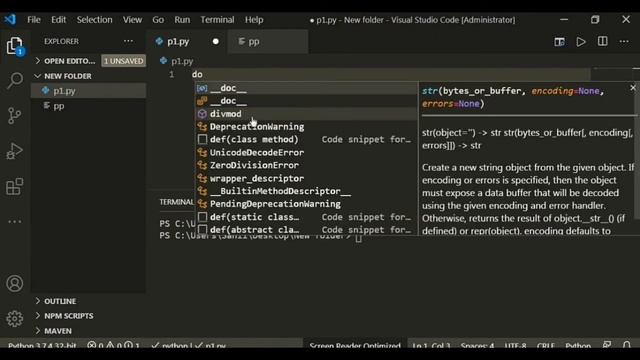Run Python file with play button

581,42
